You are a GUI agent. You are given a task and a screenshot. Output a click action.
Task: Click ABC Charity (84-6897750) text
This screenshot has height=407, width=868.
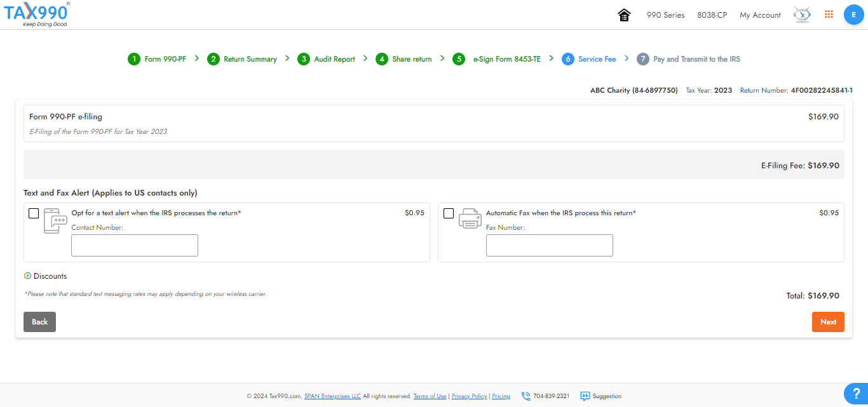click(x=634, y=91)
